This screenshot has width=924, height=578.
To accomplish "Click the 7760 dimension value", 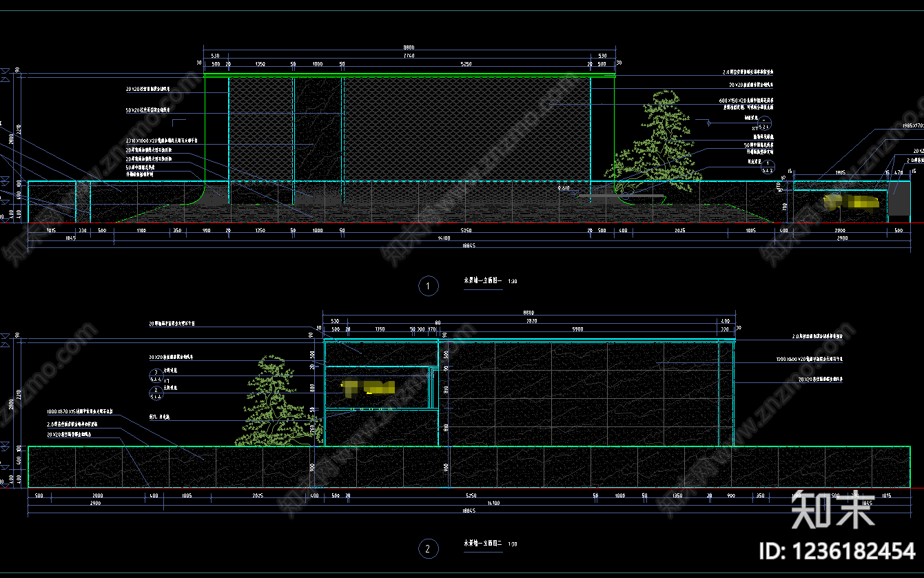I will pyautogui.click(x=409, y=55).
